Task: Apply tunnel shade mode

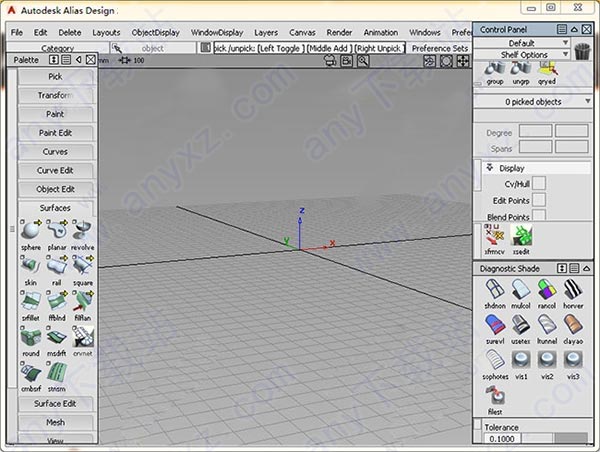Action: [547, 325]
